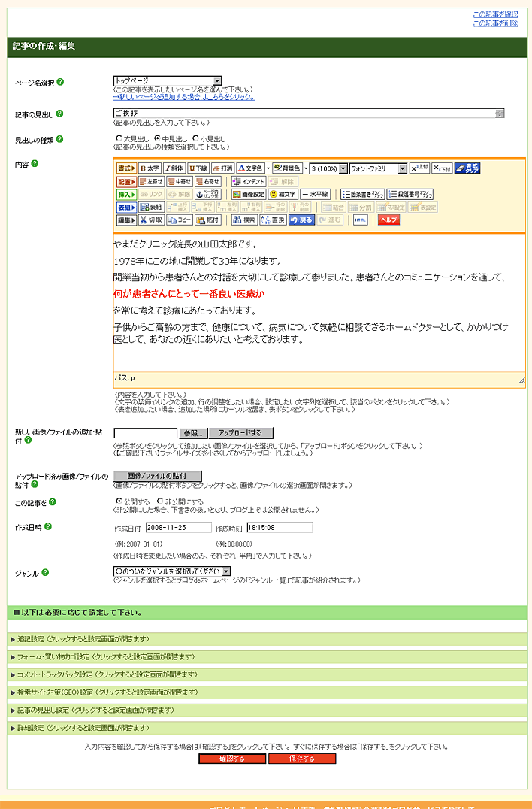
Task: Select the 大見出し heading type radio
Action: (119, 138)
